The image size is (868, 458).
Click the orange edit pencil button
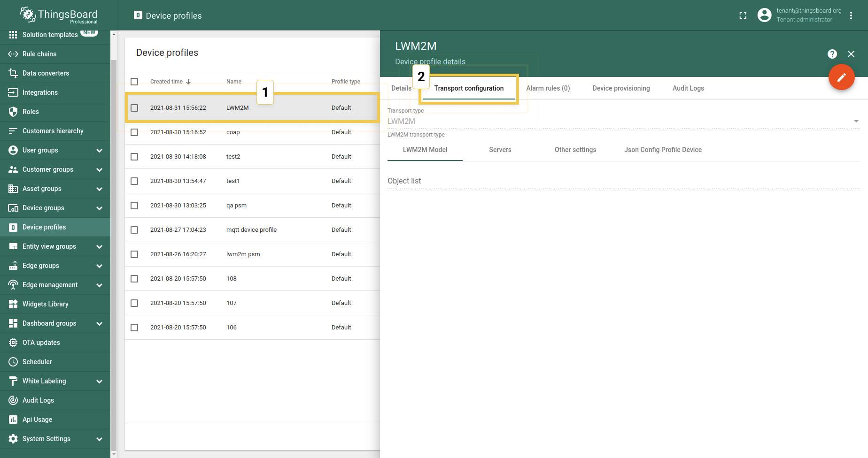pyautogui.click(x=842, y=77)
